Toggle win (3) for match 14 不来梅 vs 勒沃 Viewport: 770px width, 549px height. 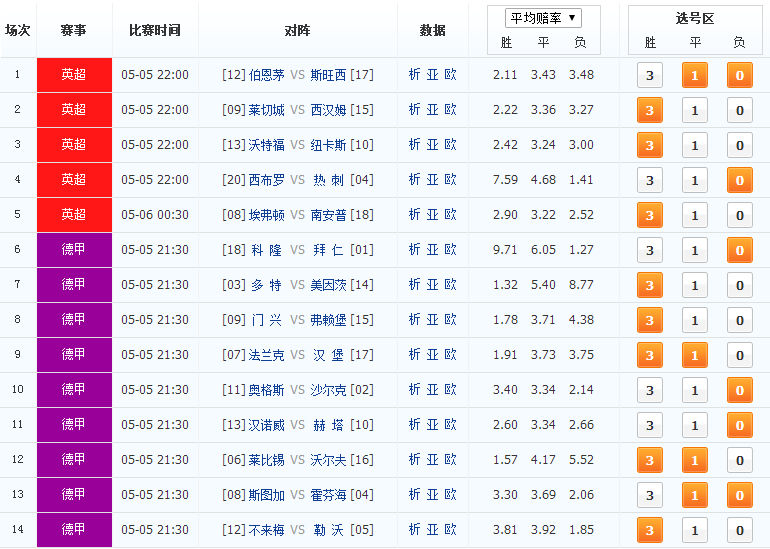pos(650,530)
